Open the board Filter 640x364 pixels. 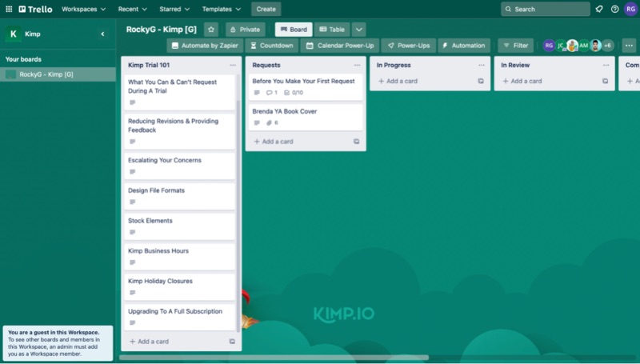(x=516, y=46)
